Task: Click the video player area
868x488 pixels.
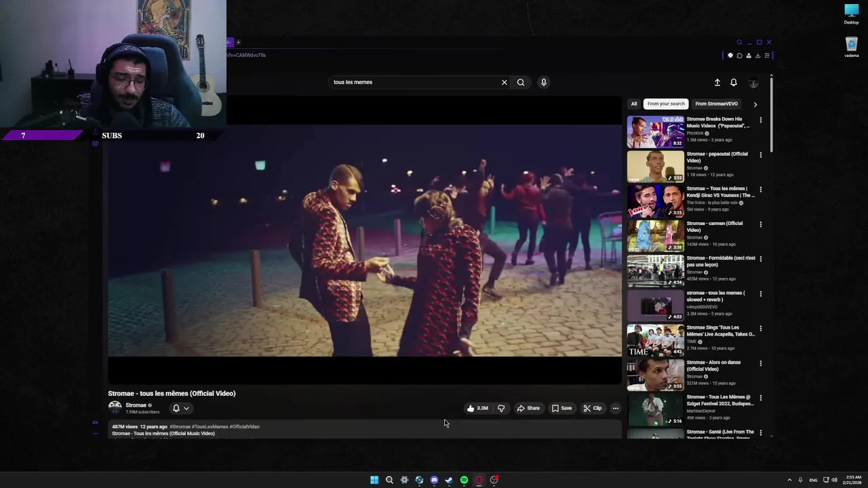Action: 365,240
